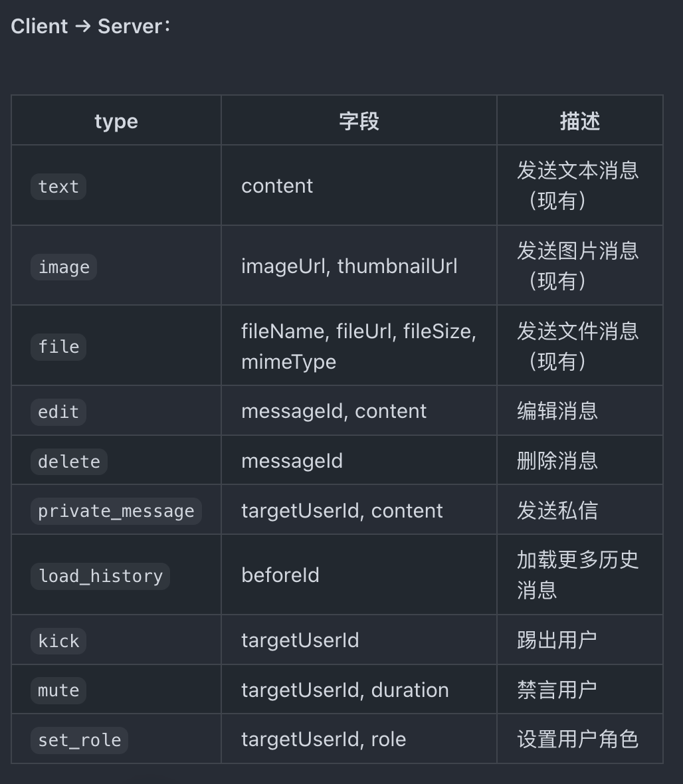Select the "delete" code tag
683x784 pixels.
69,462
